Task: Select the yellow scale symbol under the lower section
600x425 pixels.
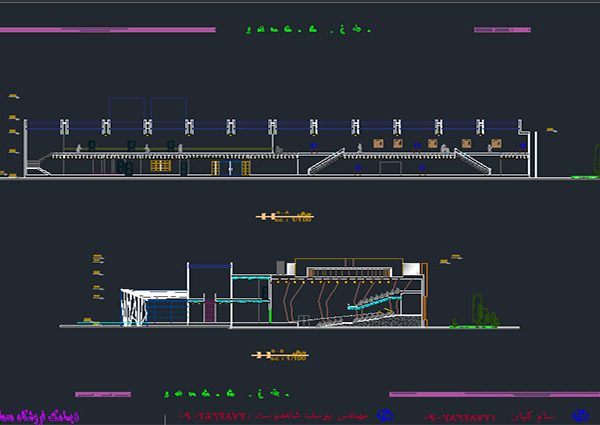Action: click(x=281, y=354)
